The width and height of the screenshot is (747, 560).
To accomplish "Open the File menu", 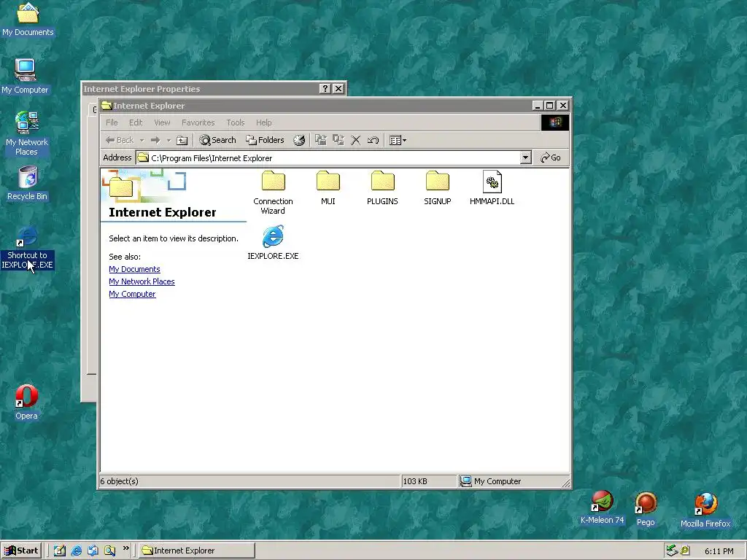I will pyautogui.click(x=112, y=122).
